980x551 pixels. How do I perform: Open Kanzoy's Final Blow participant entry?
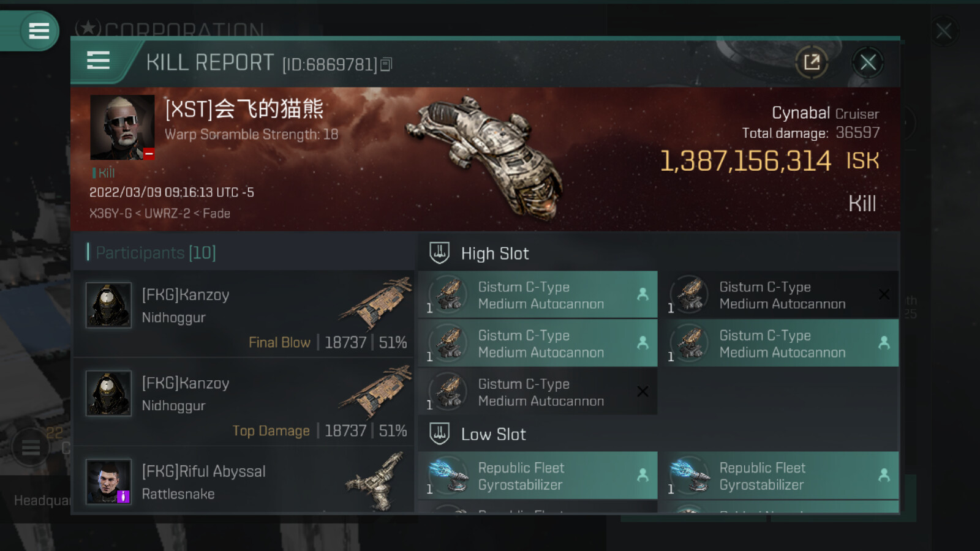tap(244, 314)
